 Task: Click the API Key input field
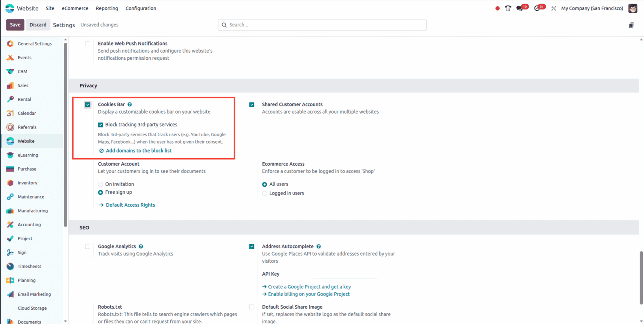tap(345, 274)
